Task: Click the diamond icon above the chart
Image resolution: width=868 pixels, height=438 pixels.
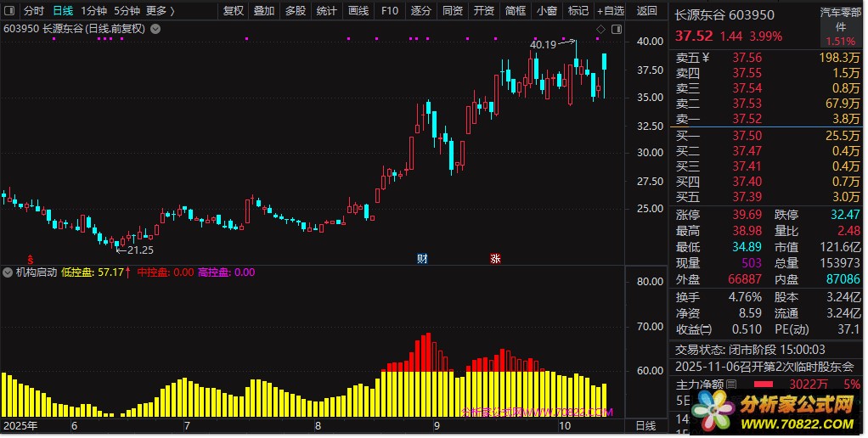Action: 600,29
